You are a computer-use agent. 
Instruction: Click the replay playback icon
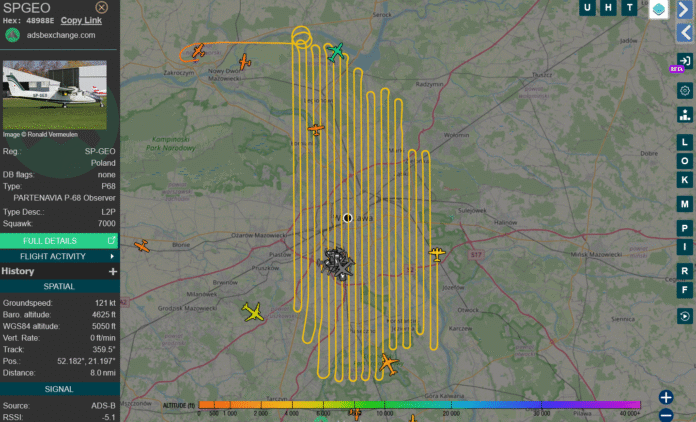point(685,316)
